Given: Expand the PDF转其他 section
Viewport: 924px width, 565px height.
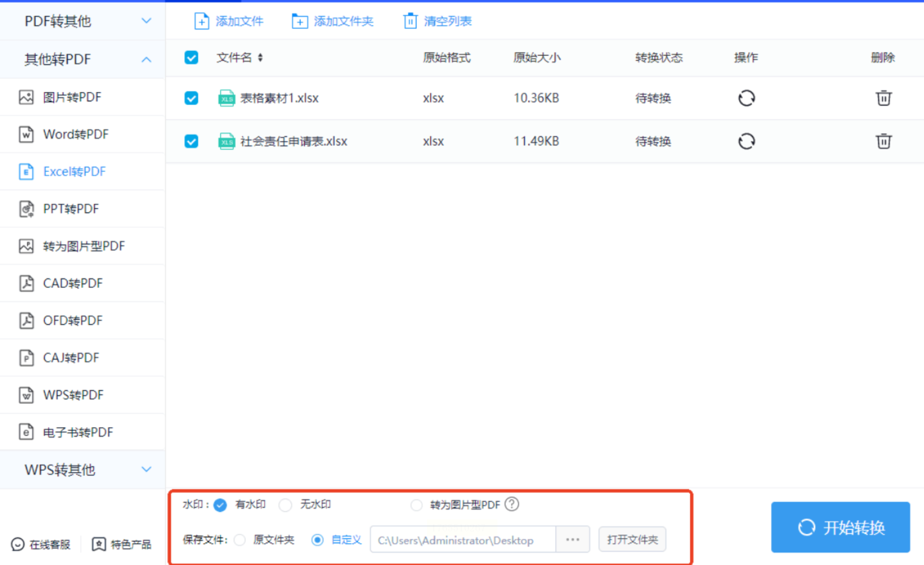Looking at the screenshot, I should point(146,21).
